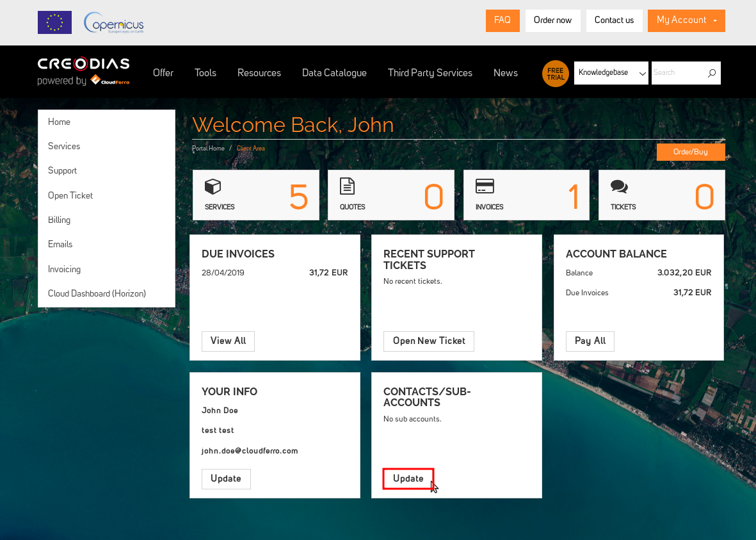
Task: Open the Resources menu
Action: [259, 73]
